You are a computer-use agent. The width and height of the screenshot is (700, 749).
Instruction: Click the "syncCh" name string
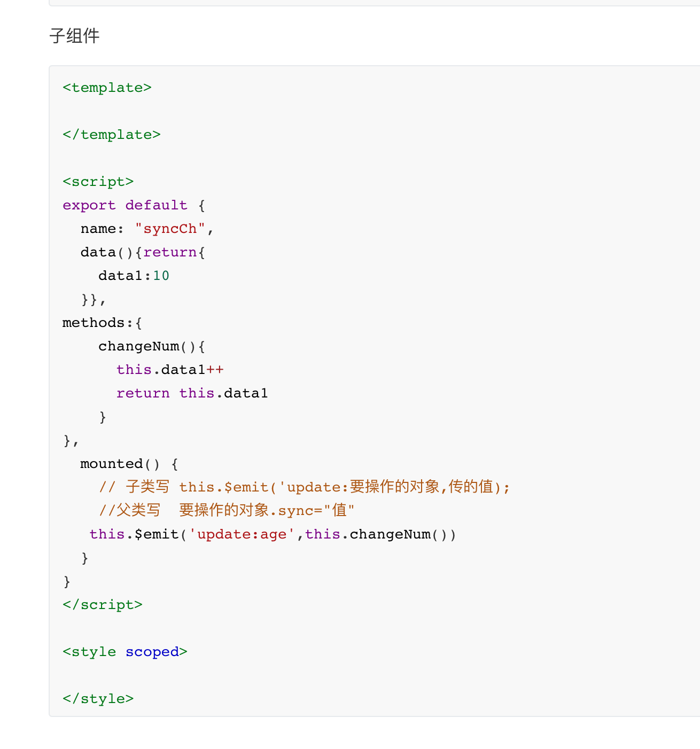pyautogui.click(x=170, y=229)
